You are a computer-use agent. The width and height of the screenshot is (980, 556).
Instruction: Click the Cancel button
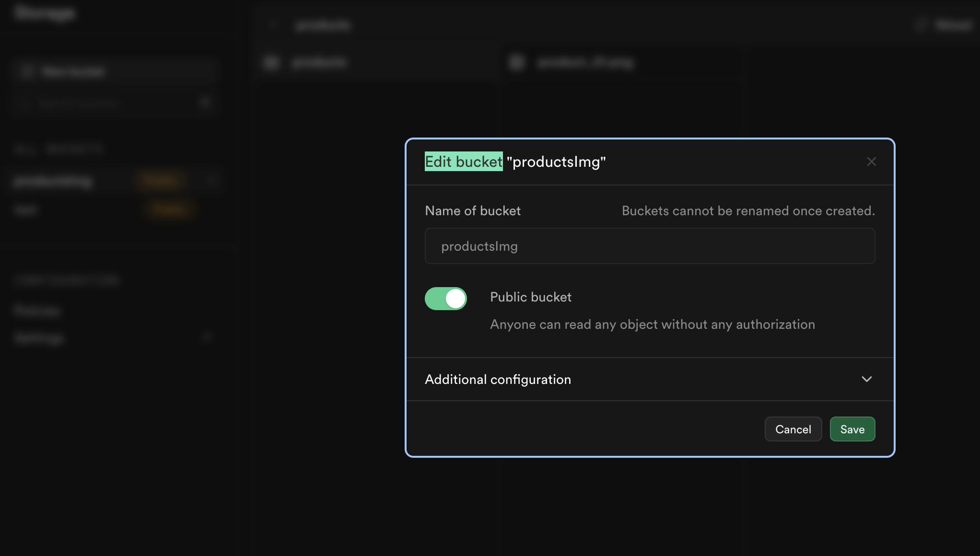click(x=793, y=429)
